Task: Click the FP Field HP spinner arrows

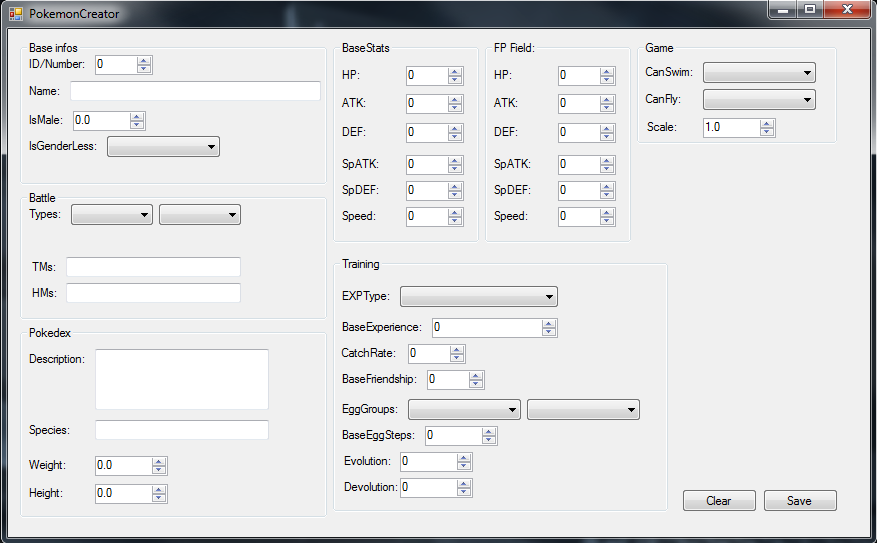Action: click(x=607, y=76)
